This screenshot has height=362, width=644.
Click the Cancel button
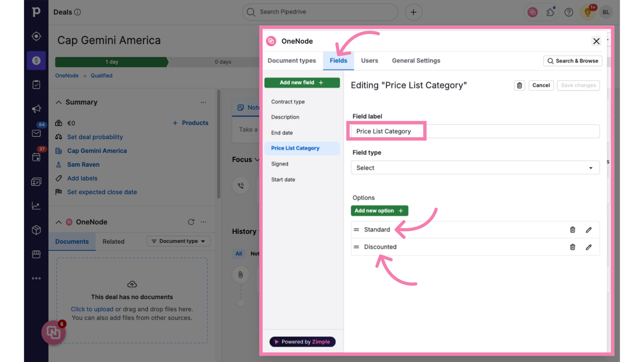[x=541, y=85]
